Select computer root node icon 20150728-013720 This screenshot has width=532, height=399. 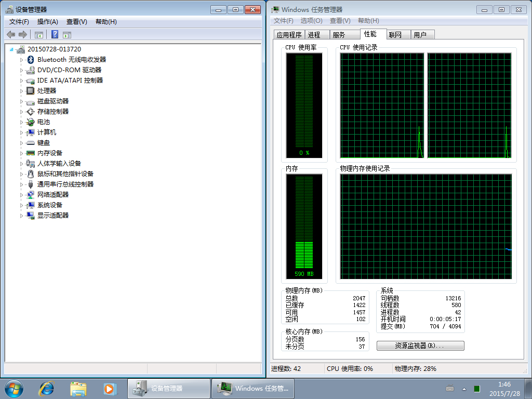20,49
